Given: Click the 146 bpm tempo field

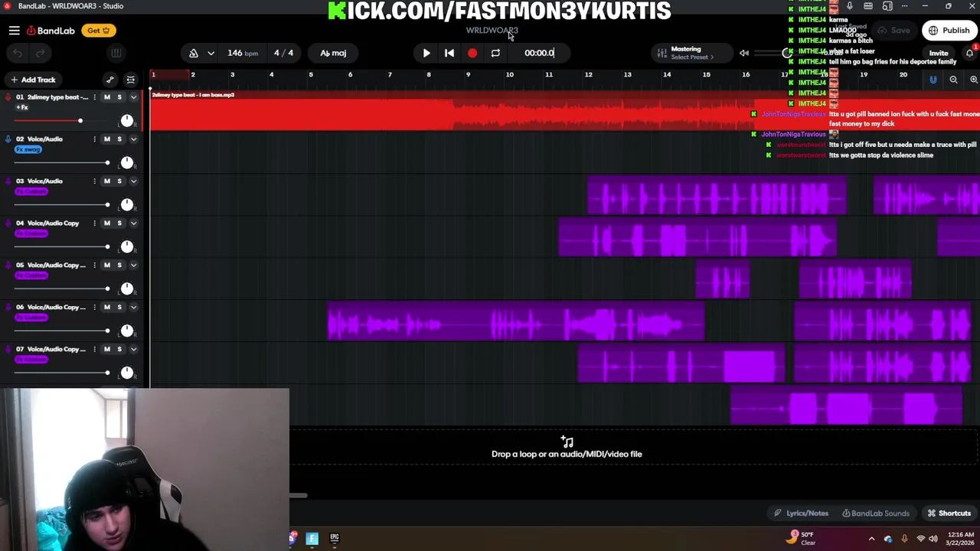Looking at the screenshot, I should pos(243,53).
